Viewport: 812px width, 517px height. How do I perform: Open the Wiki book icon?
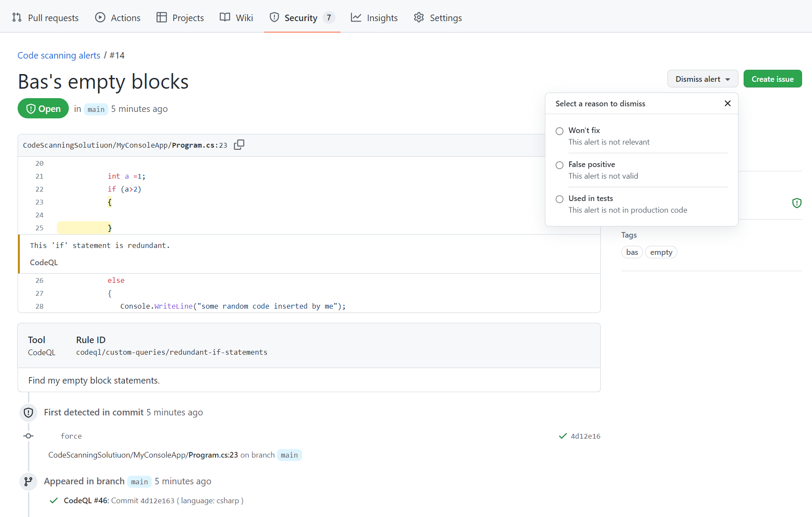click(224, 17)
